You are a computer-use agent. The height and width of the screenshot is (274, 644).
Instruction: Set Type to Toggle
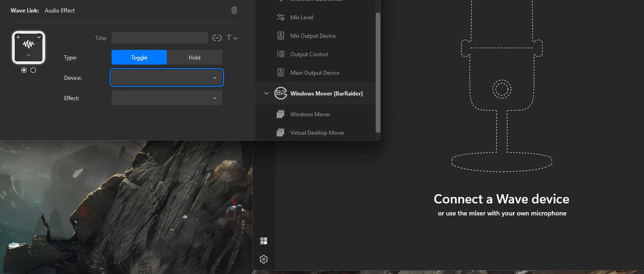[x=139, y=57]
